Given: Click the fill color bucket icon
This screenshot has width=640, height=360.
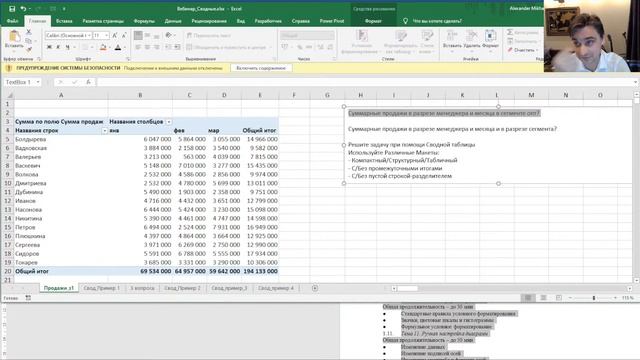Looking at the screenshot, I should pos(103,47).
